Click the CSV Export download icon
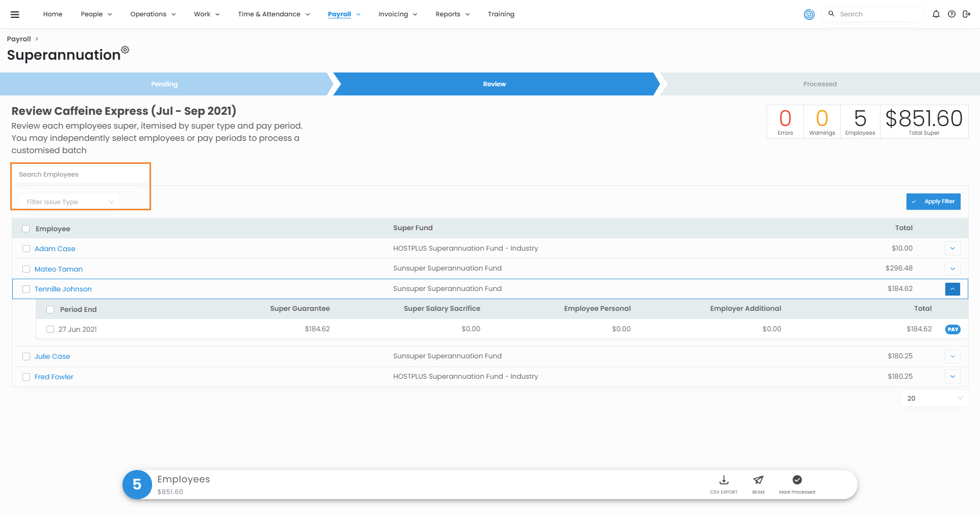980x514 pixels. [x=723, y=480]
